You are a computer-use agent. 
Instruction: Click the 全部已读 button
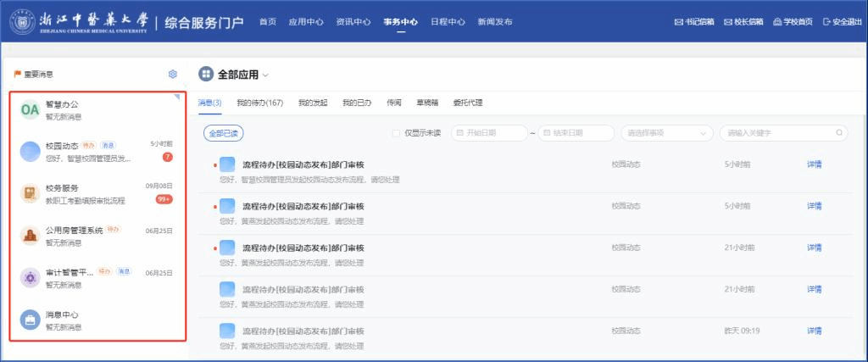[x=224, y=133]
